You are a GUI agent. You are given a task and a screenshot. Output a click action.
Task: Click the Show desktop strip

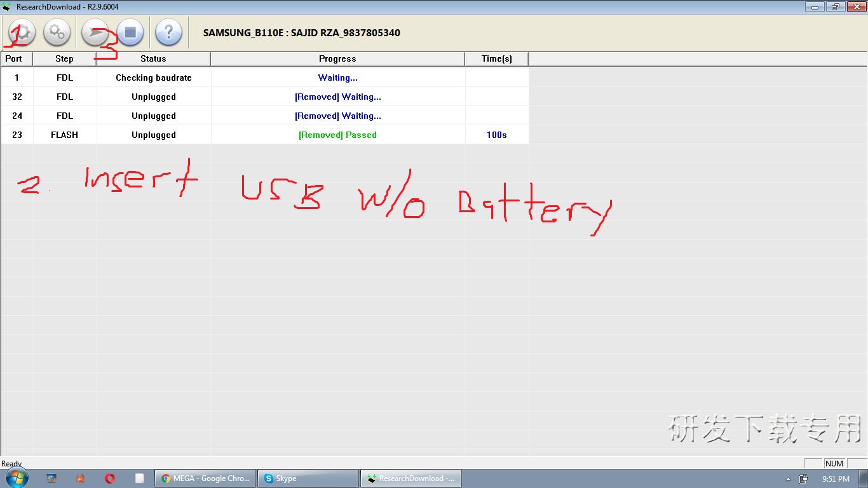pos(864,478)
